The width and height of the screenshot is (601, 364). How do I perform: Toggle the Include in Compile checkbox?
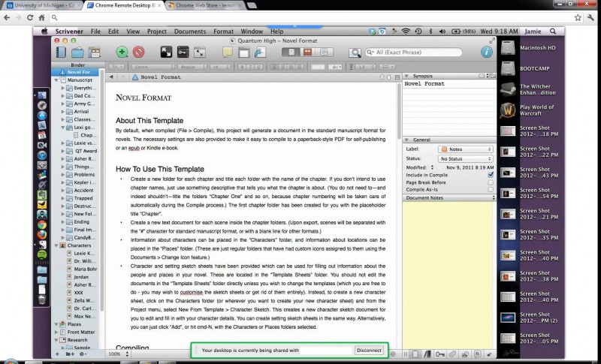click(x=491, y=175)
